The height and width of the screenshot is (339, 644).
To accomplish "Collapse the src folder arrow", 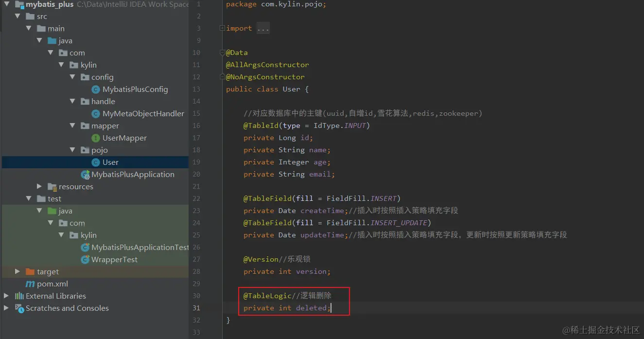I will (x=18, y=16).
